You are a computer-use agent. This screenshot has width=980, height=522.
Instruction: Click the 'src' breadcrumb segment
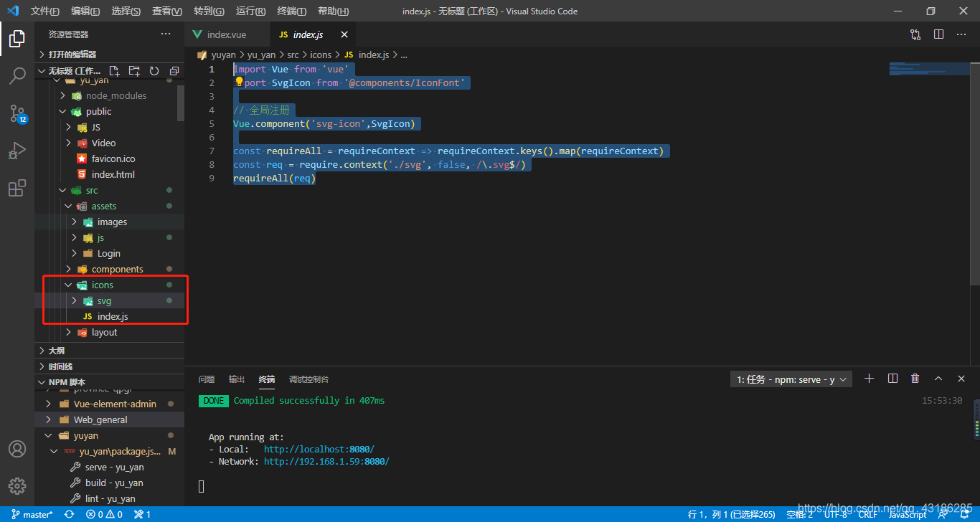coord(293,54)
